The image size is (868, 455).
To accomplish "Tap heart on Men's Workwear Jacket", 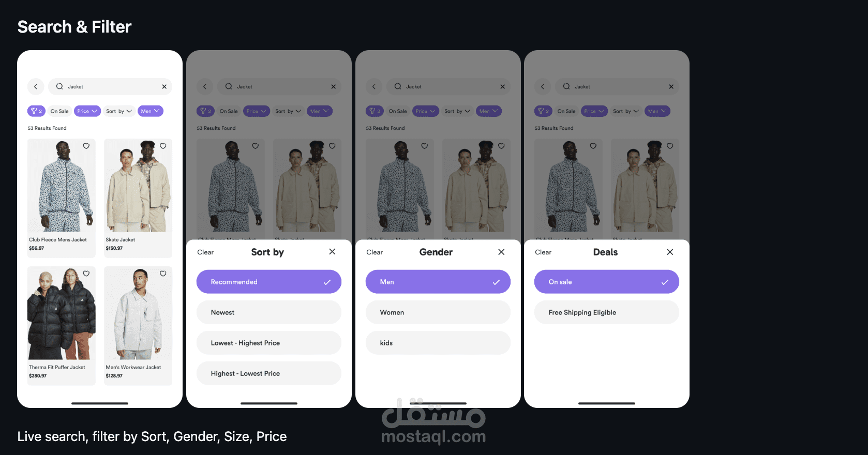I will [x=163, y=274].
